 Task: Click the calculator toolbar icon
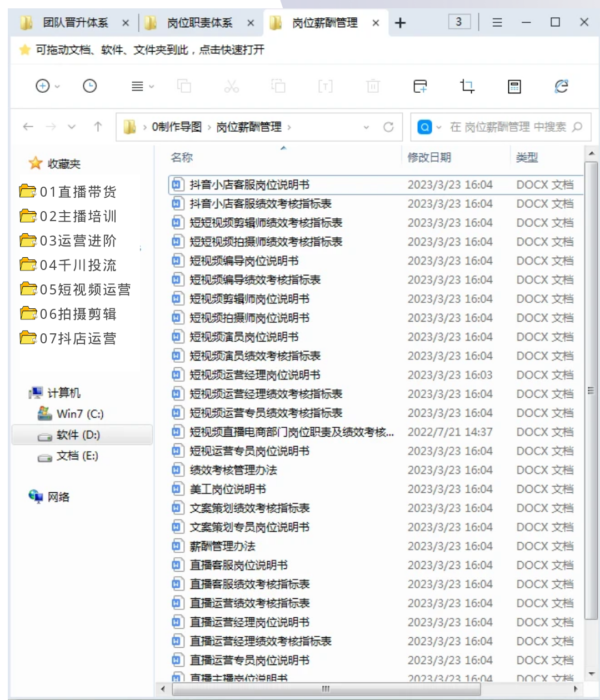[514, 86]
